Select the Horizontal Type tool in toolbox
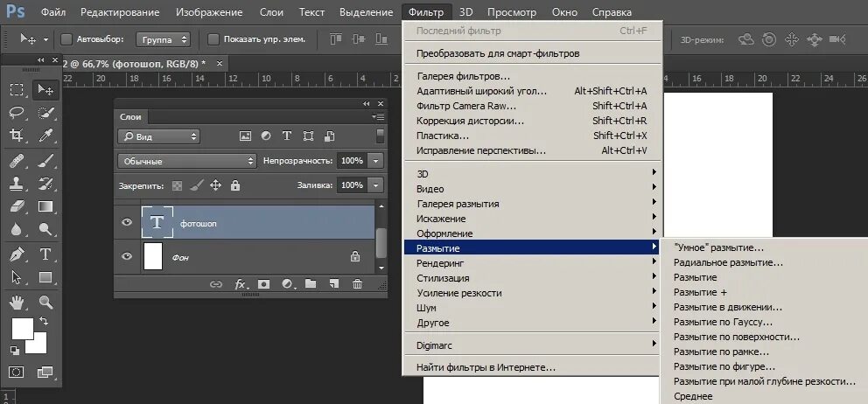The height and width of the screenshot is (404, 868). [x=45, y=254]
